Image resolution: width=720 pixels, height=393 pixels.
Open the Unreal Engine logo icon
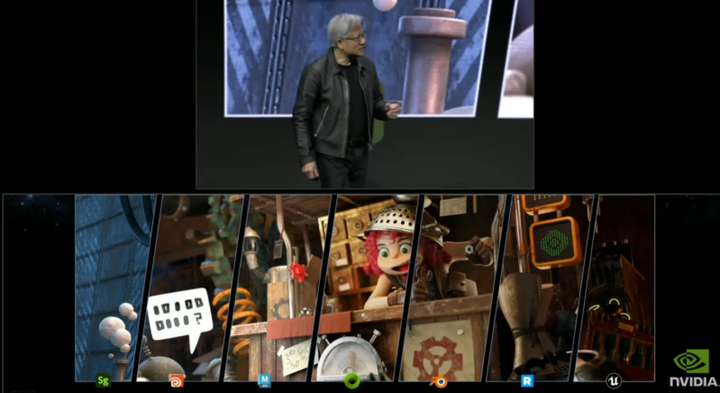click(613, 381)
